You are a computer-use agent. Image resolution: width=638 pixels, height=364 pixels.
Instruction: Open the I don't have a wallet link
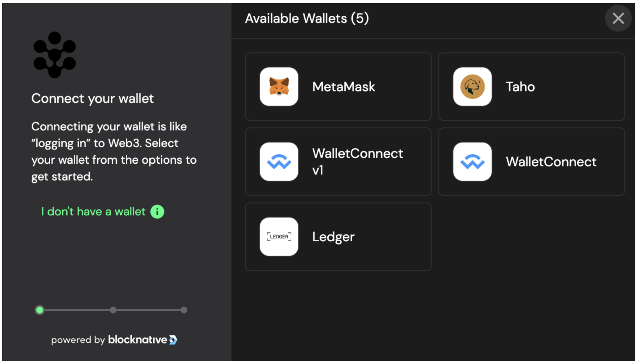(x=93, y=212)
